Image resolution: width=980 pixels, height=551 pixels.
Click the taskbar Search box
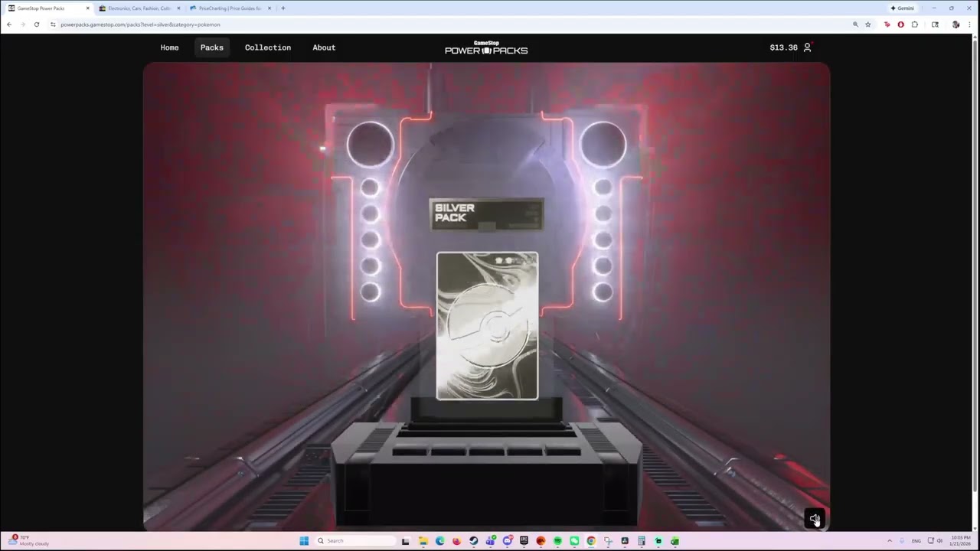tap(354, 541)
